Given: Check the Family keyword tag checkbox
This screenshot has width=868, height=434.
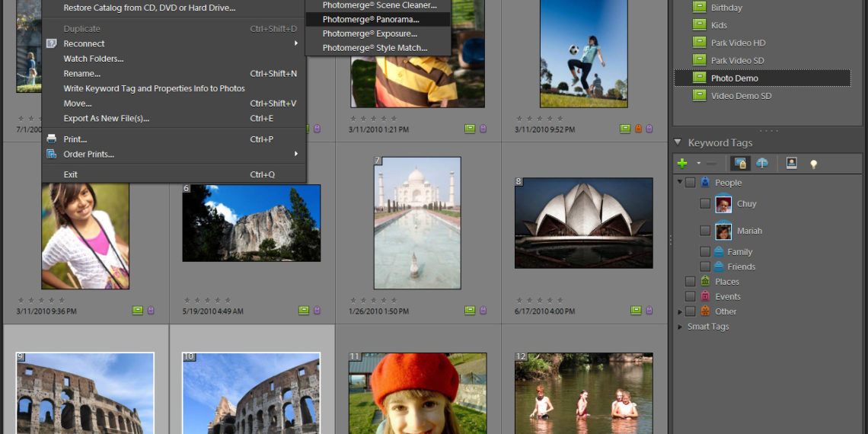Looking at the screenshot, I should click(x=705, y=251).
